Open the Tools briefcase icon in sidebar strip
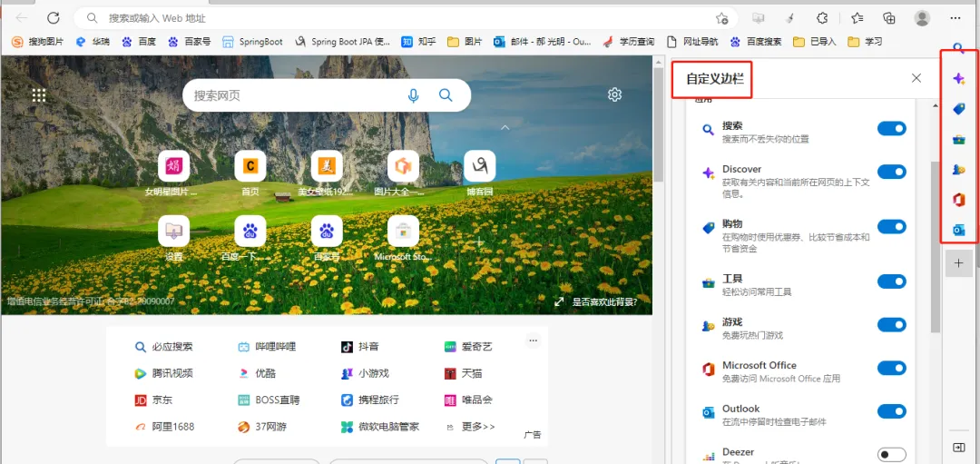Viewport: 980px width, 464px height. (x=959, y=140)
